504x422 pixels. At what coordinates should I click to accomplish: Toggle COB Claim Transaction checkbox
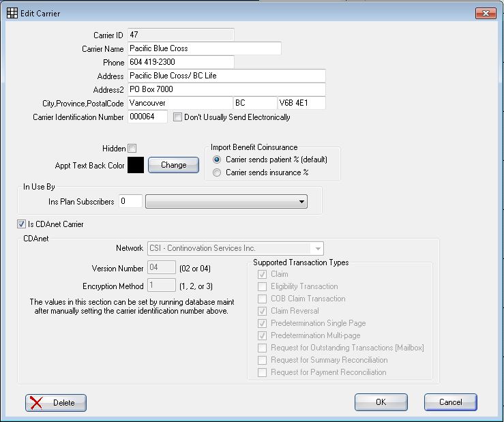(263, 299)
